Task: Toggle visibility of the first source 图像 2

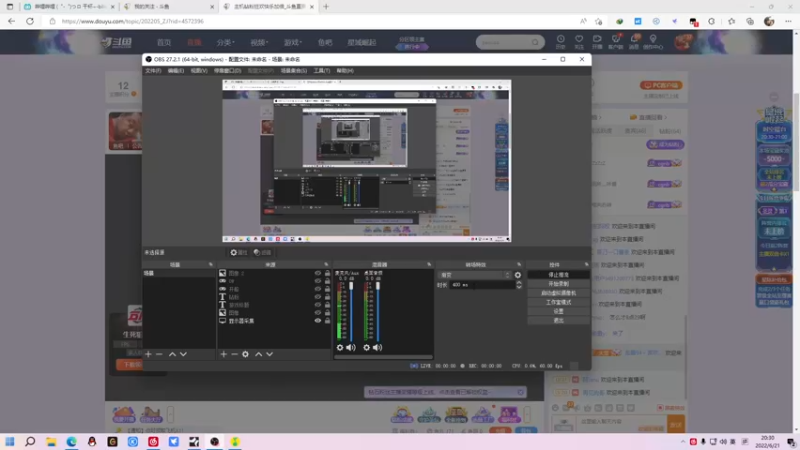Action: coord(318,273)
